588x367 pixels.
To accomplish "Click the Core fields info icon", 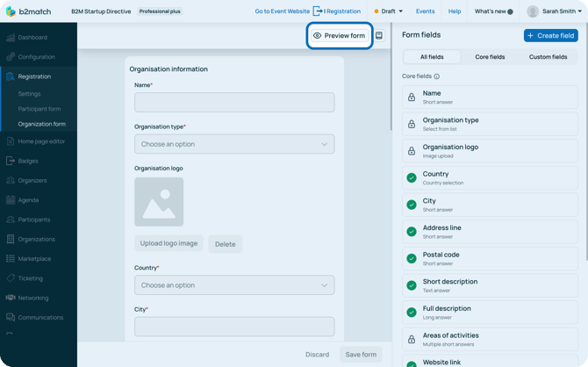I will tap(437, 76).
